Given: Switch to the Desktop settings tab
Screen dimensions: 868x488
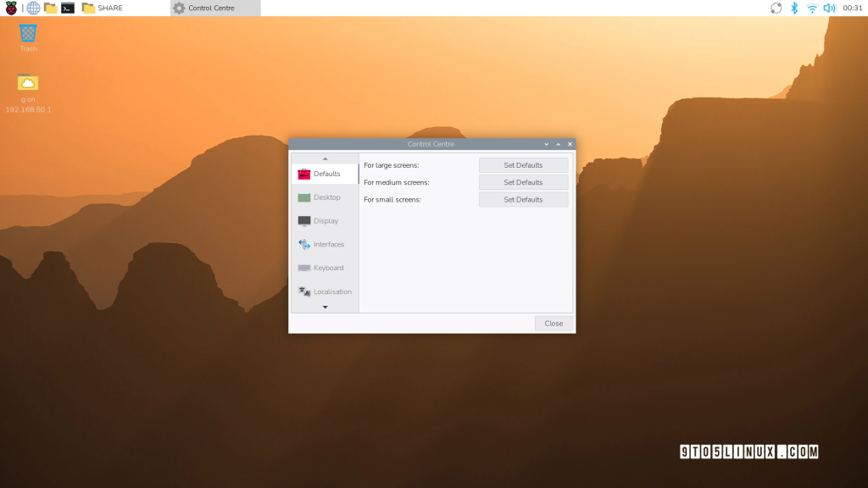Looking at the screenshot, I should point(325,197).
